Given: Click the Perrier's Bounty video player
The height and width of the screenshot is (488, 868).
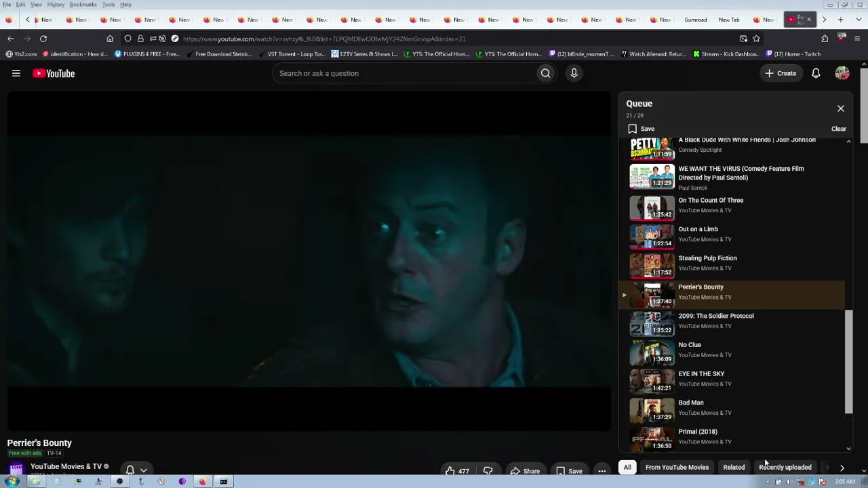Looking at the screenshot, I should [309, 261].
